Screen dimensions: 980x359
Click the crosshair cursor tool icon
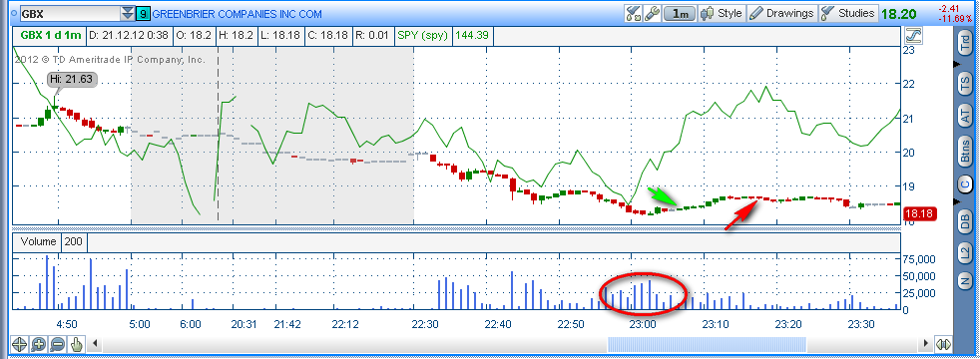click(x=18, y=344)
